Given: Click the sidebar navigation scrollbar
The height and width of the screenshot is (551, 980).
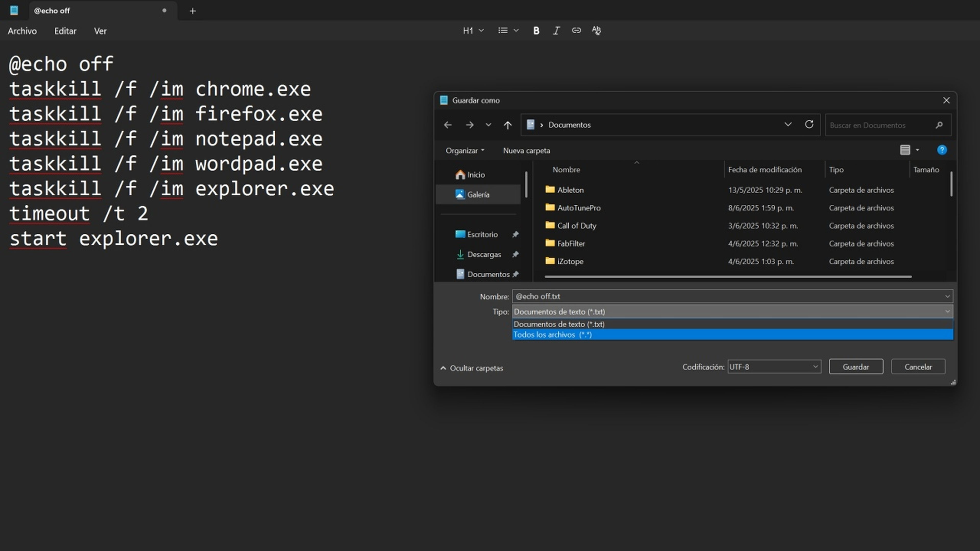Looking at the screenshot, I should (526, 184).
